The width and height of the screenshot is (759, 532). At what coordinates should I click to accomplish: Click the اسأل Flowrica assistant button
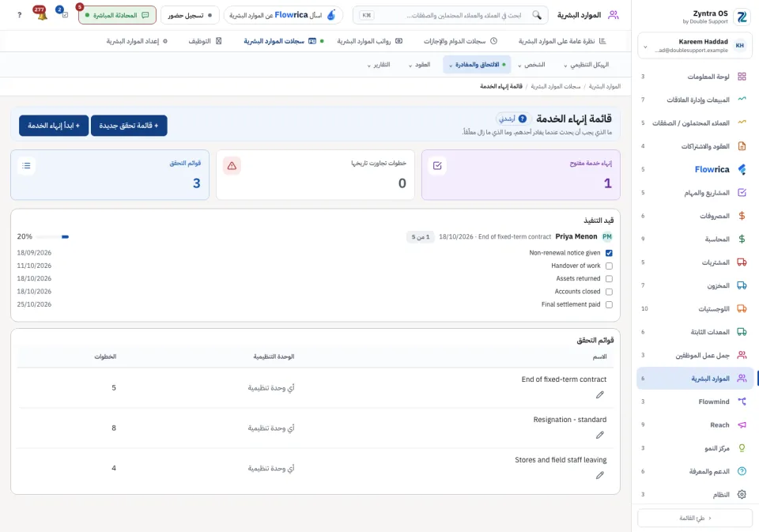[283, 15]
